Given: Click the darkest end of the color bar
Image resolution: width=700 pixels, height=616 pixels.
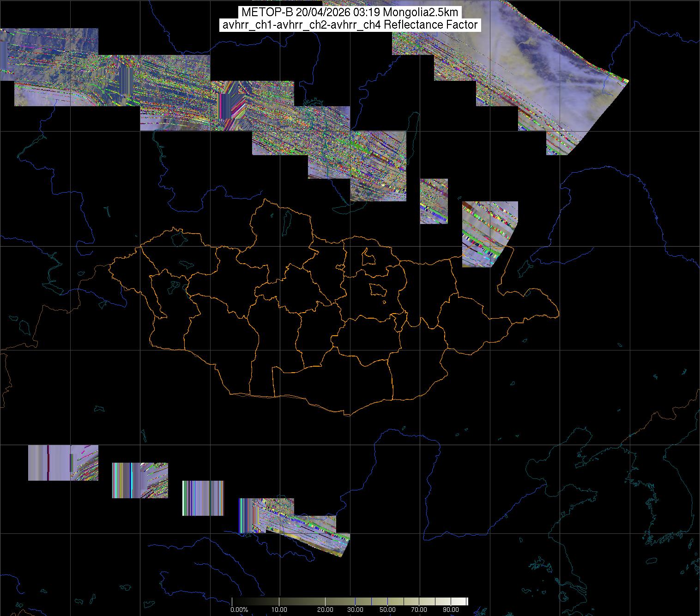Looking at the screenshot, I should coord(234,601).
